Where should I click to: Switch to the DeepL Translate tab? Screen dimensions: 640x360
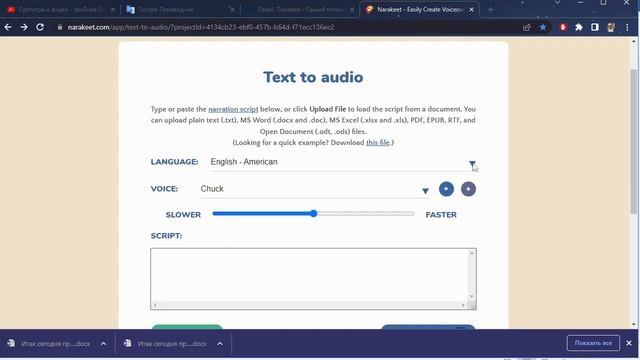pyautogui.click(x=300, y=9)
